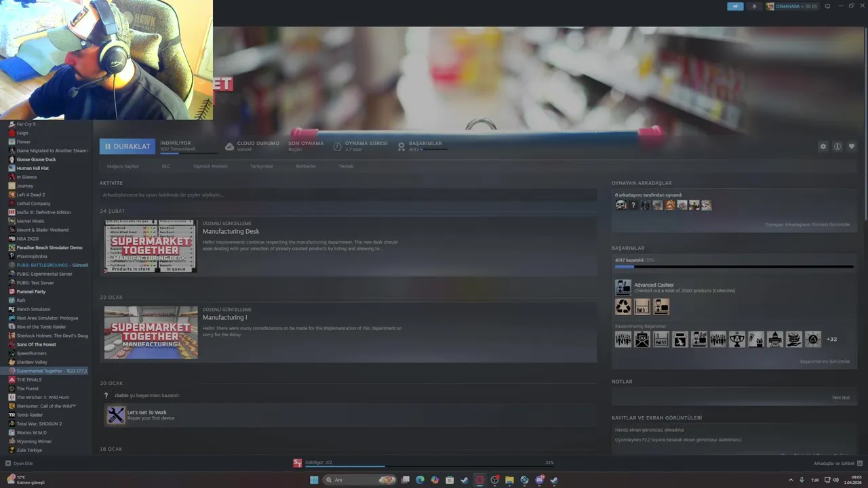Screen dimensions: 868x488
Task: Open the DLC tab
Action: pos(165,166)
